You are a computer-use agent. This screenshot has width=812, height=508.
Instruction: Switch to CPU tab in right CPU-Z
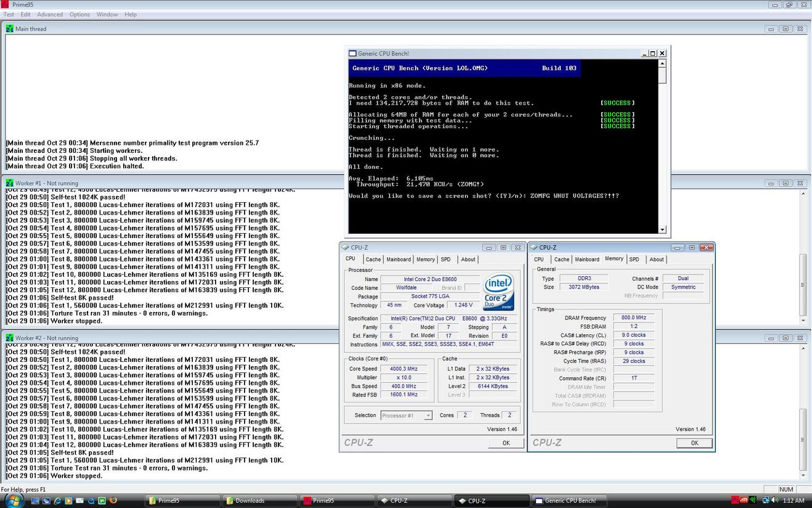pyautogui.click(x=539, y=260)
